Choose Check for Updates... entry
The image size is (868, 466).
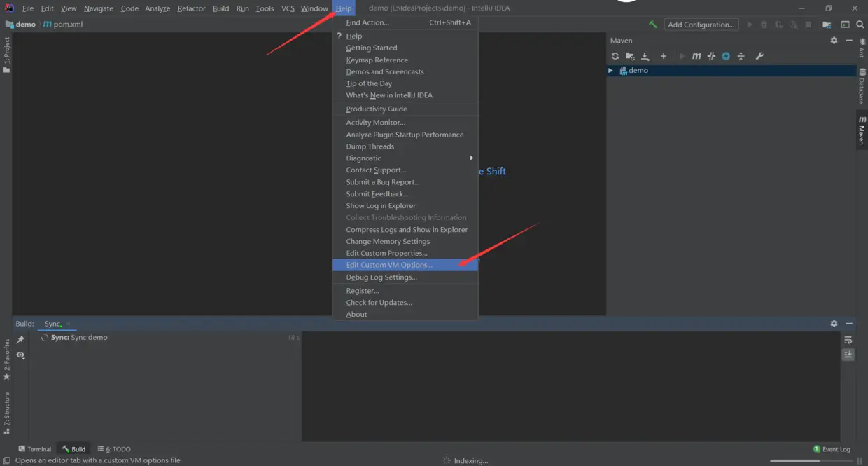click(405, 303)
